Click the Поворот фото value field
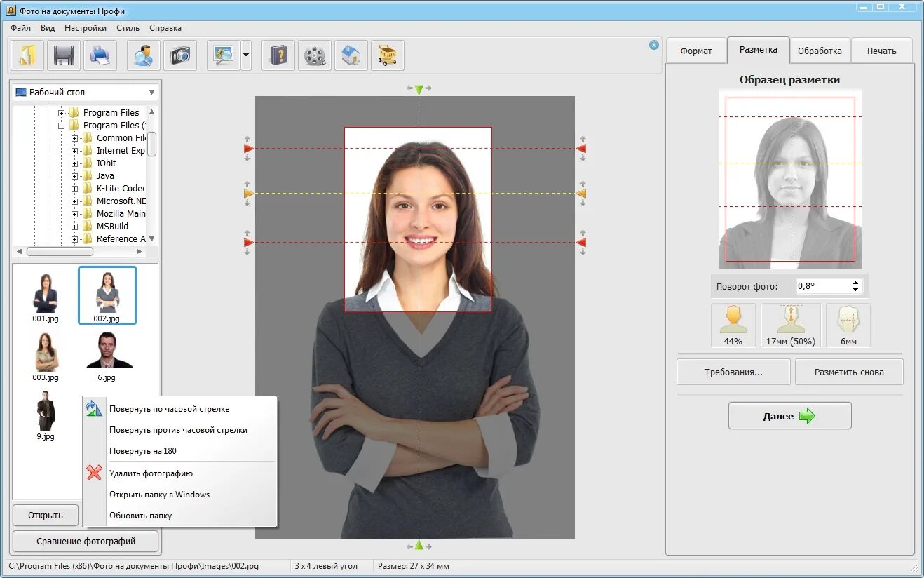 [822, 286]
